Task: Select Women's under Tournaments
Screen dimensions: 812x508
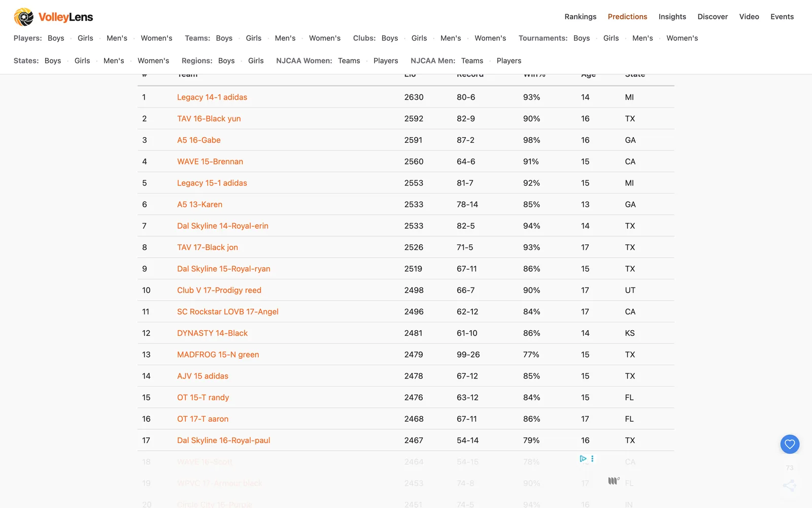Action: click(682, 38)
